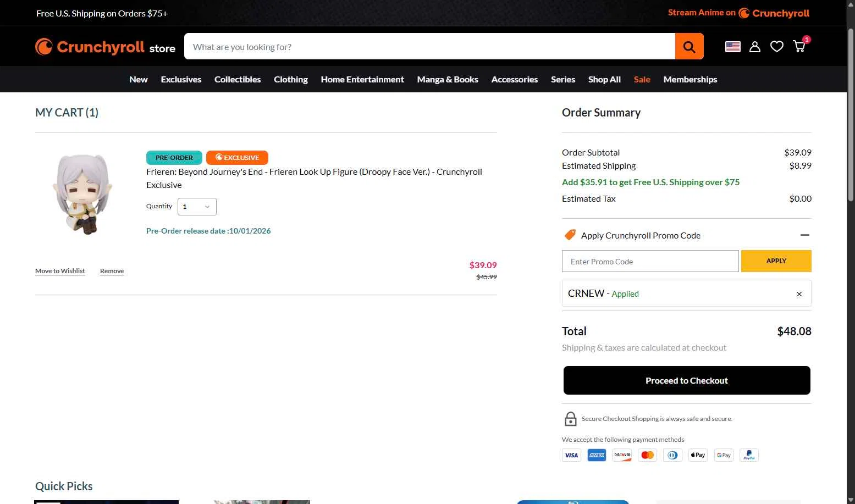Viewport: 855px width, 504px height.
Task: Collapse the Apply Crunchyroll Promo Code section
Action: pos(804,235)
